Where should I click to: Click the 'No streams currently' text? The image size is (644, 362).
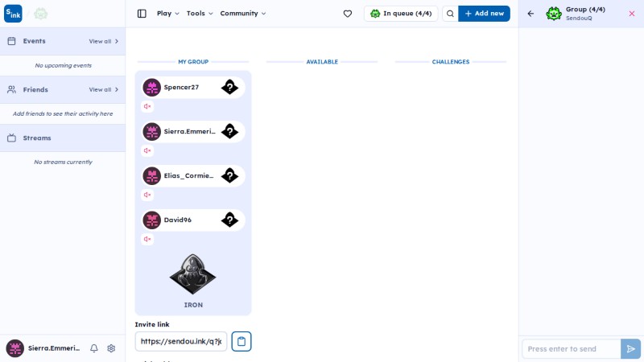(x=64, y=162)
